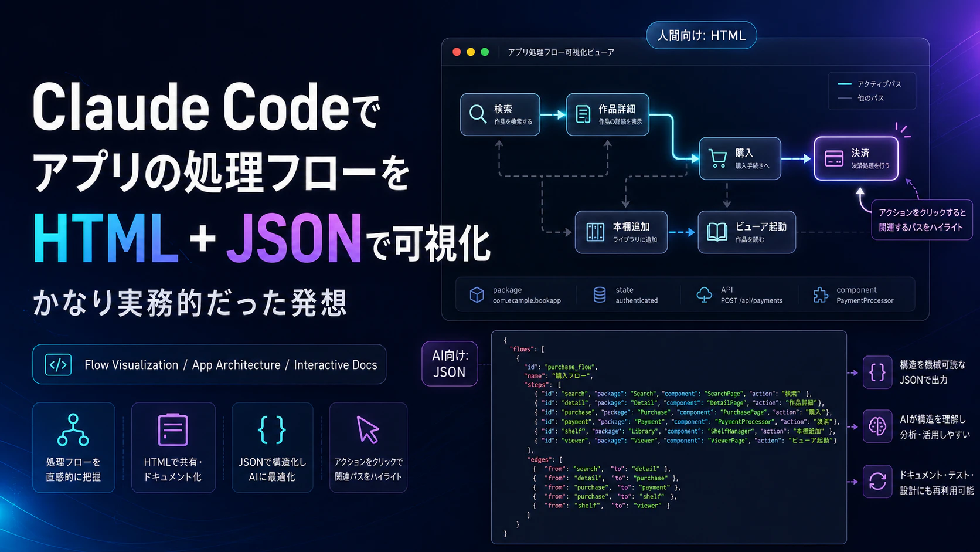Viewport: 980px width, 552px height.
Task: Select the JSON line "name": "購入フロー"
Action: 557,376
